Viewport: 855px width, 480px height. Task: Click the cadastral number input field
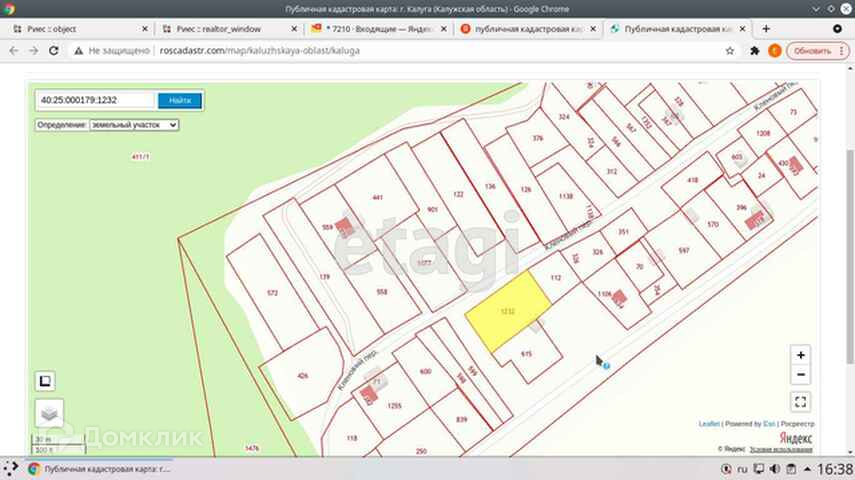click(96, 100)
